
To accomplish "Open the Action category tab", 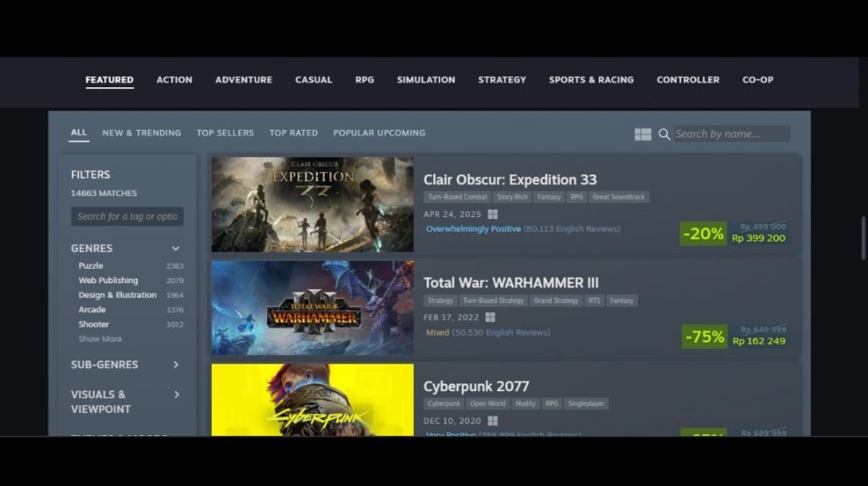I will [x=175, y=80].
